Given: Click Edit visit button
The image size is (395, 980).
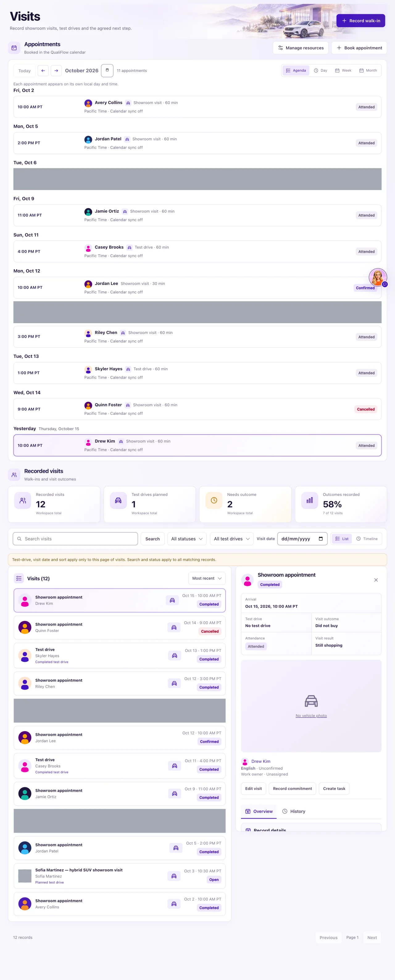Looking at the screenshot, I should point(253,788).
